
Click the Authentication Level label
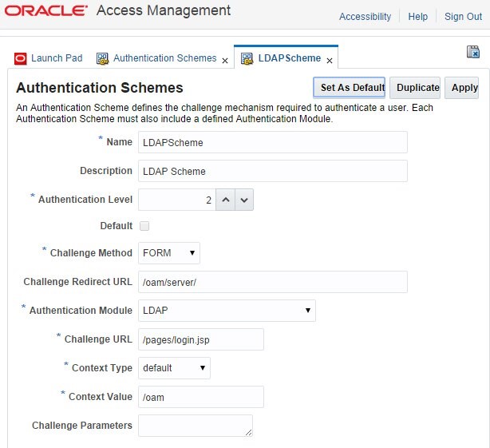click(x=85, y=200)
